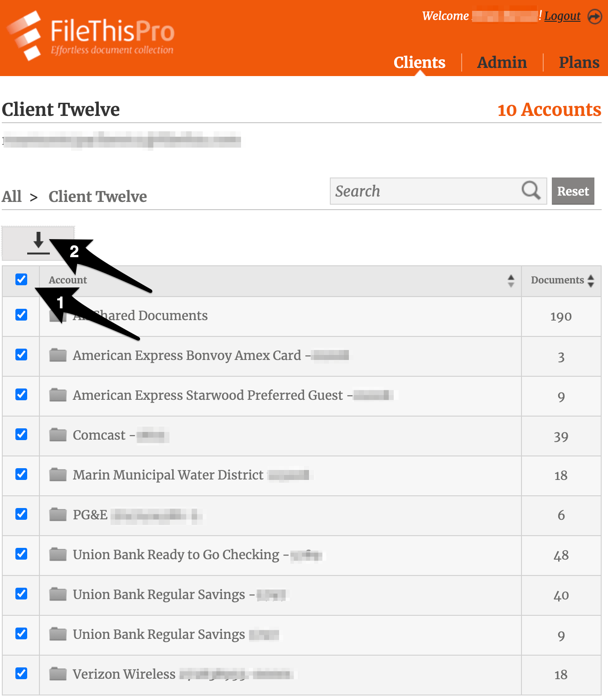Screen dimensions: 608x700
Task: Click the Account column header label
Action: pyautogui.click(x=68, y=280)
